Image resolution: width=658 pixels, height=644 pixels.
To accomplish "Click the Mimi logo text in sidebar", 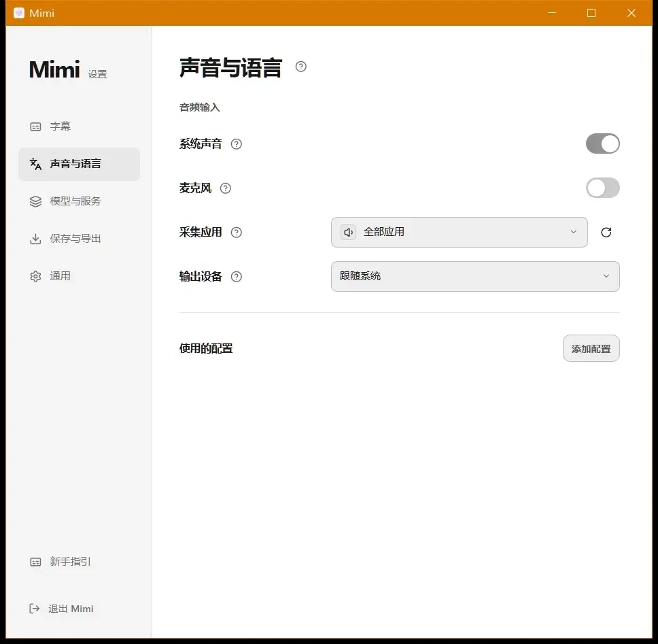I will (54, 69).
